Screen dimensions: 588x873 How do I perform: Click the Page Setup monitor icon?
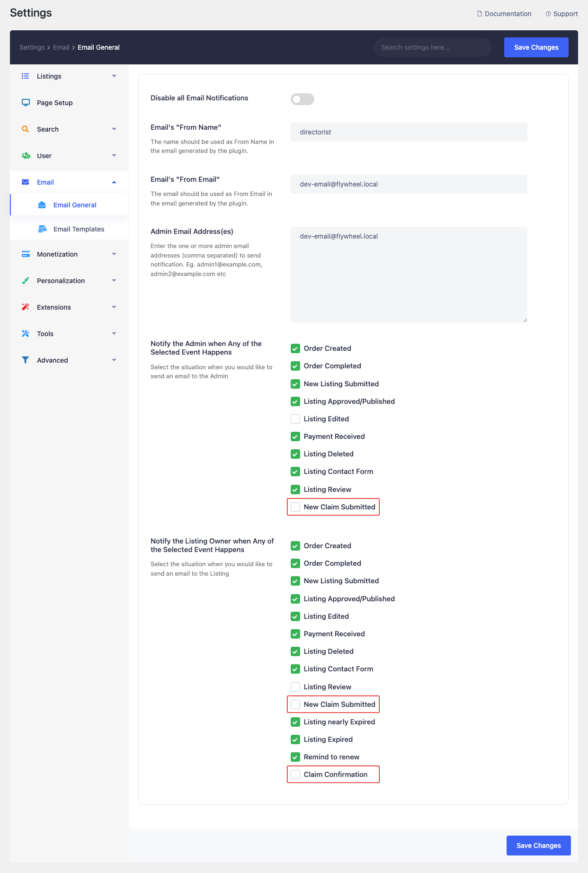coord(26,103)
